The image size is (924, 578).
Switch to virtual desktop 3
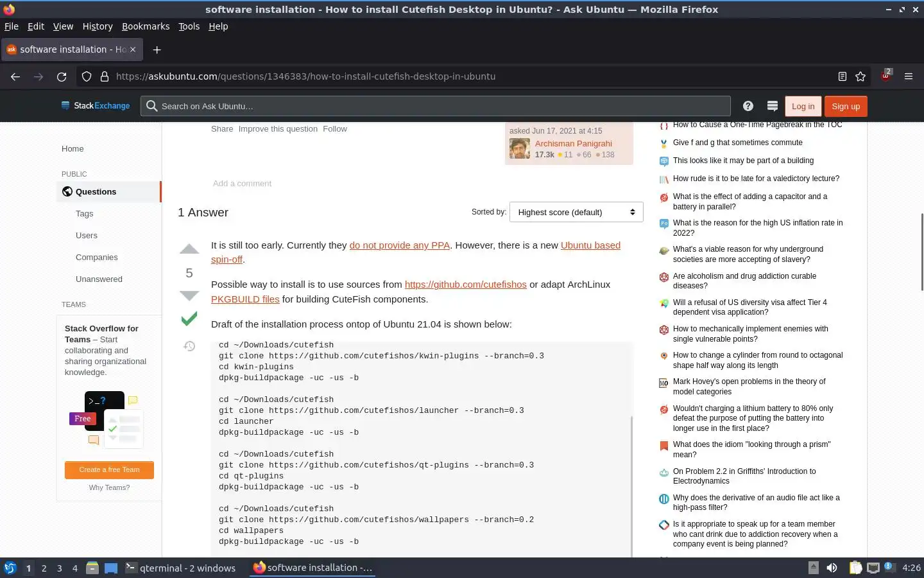(60, 568)
